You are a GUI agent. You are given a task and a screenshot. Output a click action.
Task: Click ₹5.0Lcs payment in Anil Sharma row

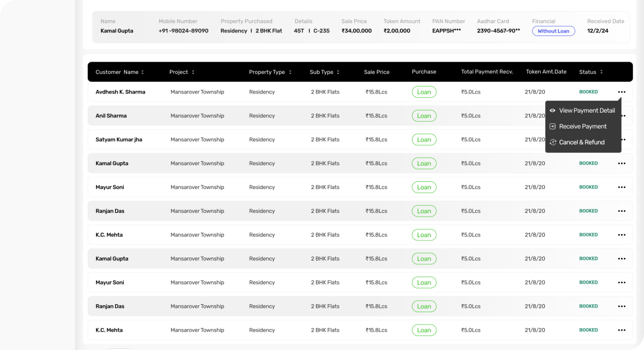pyautogui.click(x=471, y=116)
